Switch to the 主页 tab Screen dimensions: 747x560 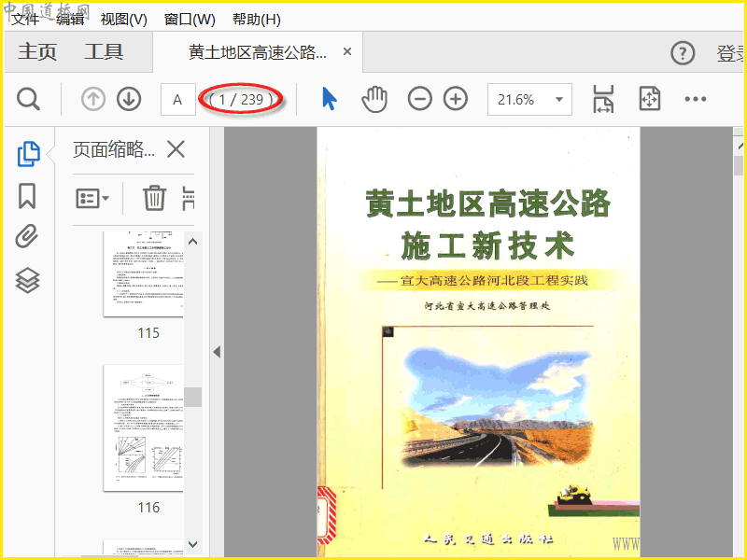37,51
